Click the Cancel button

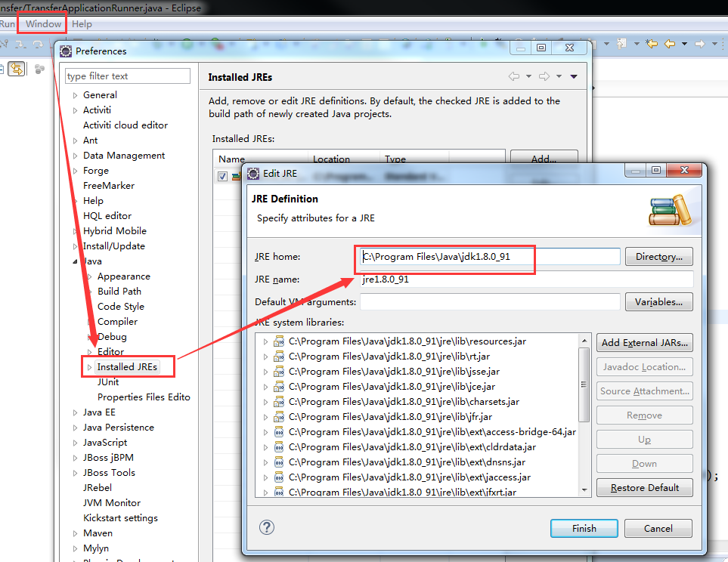pos(658,529)
